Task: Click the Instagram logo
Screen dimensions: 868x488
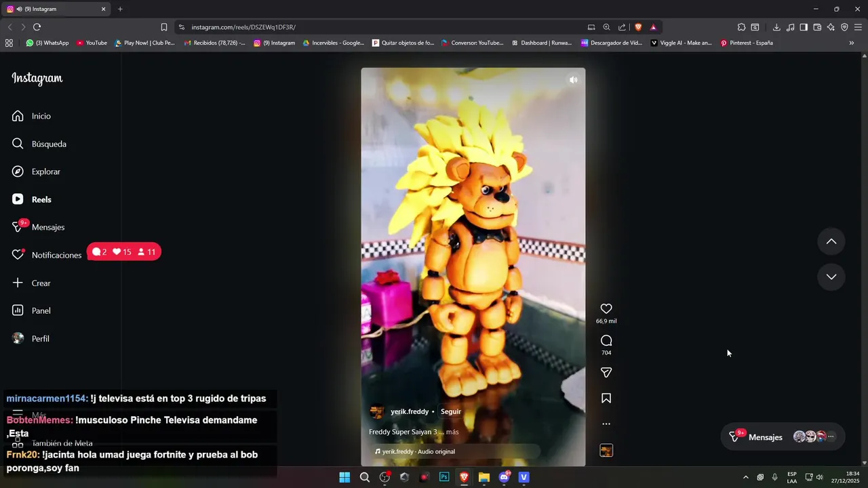Action: [37, 79]
